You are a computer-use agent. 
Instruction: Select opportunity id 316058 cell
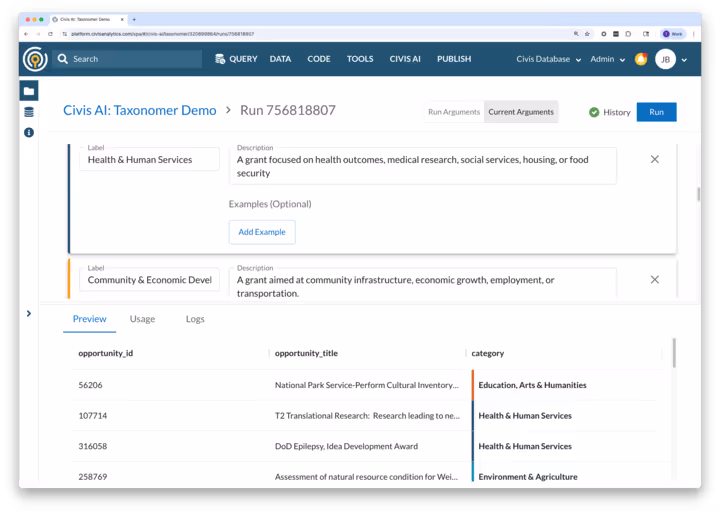tap(93, 446)
